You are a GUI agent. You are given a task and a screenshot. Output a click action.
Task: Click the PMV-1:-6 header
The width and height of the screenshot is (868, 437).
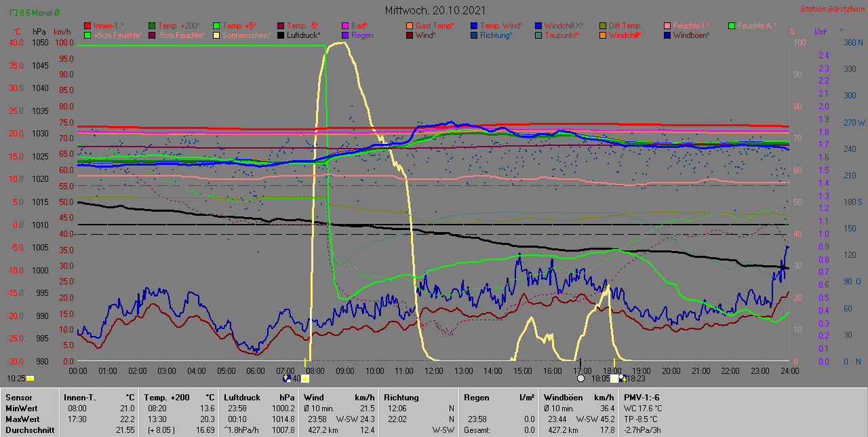pos(640,397)
